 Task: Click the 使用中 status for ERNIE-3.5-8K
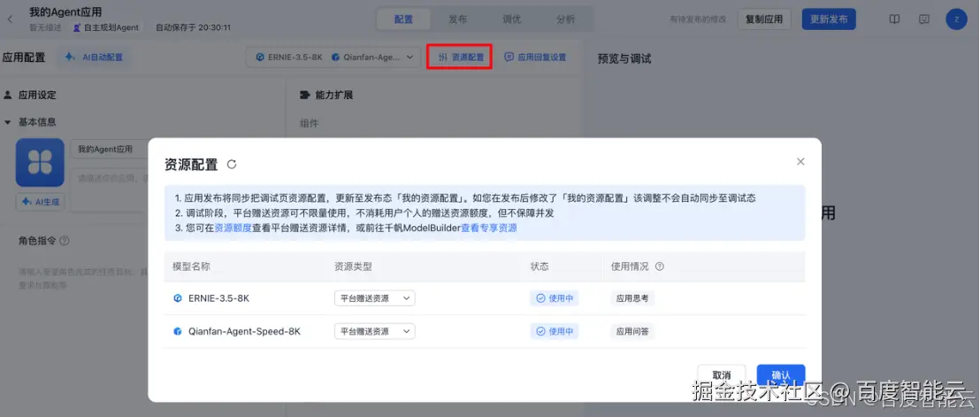pyautogui.click(x=555, y=298)
